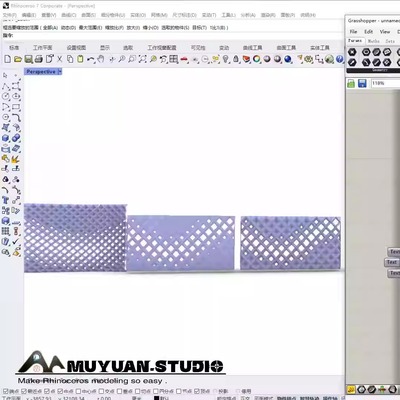400x400 pixels.
Task: Render the scene with the blue sphere icon
Action: [288, 59]
